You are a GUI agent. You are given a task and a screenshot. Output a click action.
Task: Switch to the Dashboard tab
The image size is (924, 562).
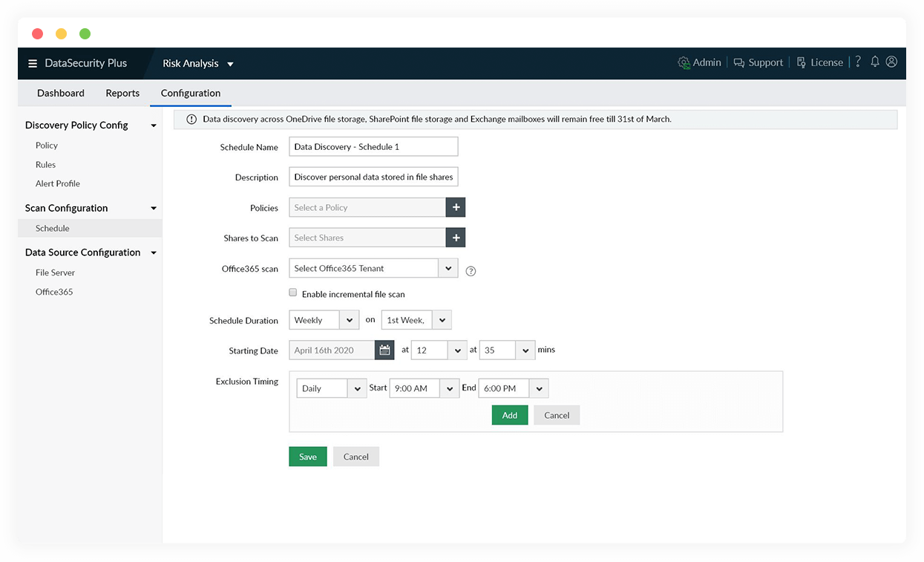point(61,94)
